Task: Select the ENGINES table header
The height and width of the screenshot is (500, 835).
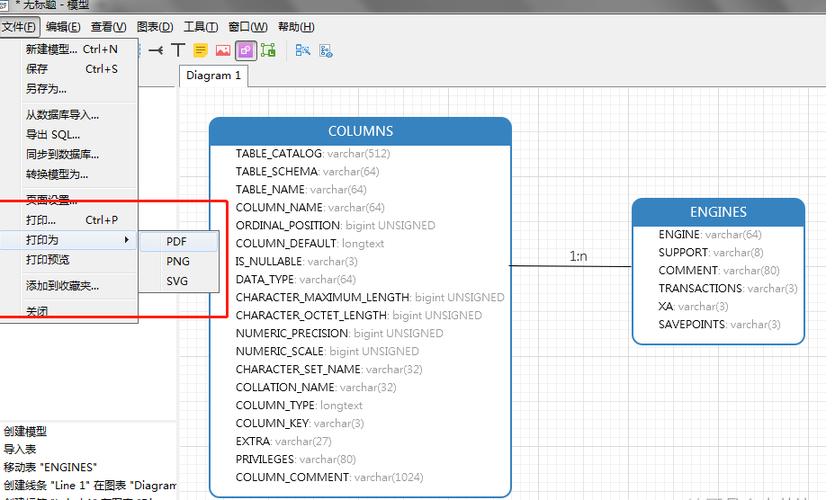Action: [718, 212]
